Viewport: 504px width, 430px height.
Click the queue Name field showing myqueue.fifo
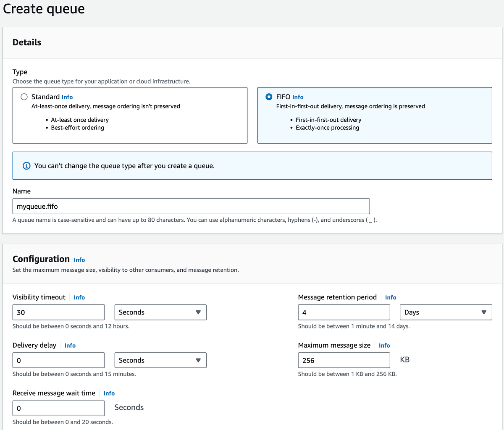pyautogui.click(x=191, y=206)
